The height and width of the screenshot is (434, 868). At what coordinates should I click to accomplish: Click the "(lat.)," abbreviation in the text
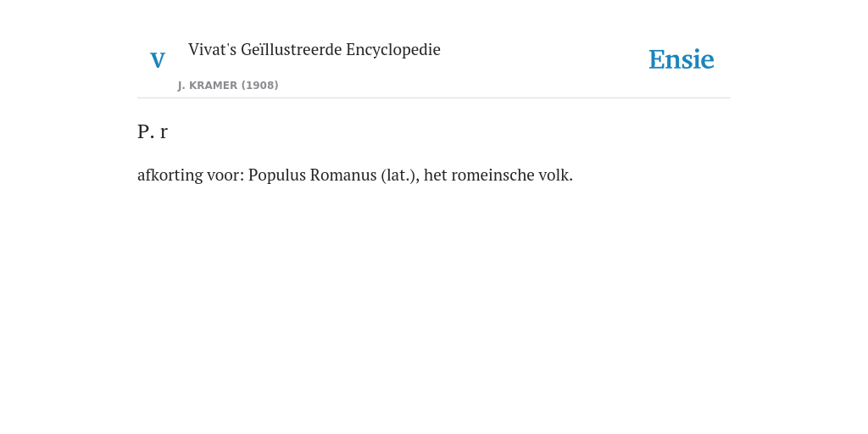pos(400,175)
